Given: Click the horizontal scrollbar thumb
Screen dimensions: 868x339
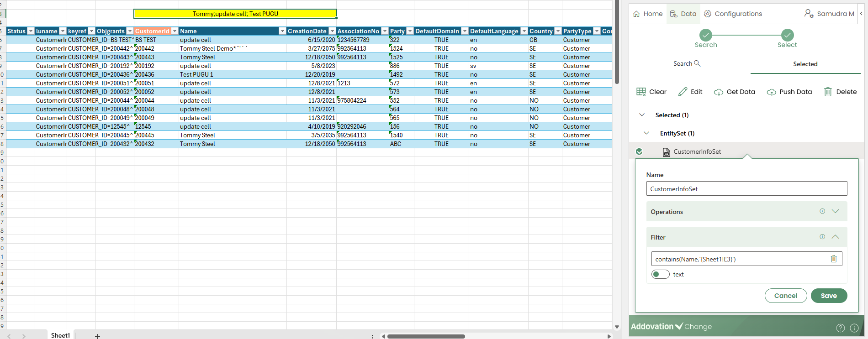Looking at the screenshot, I should (426, 336).
